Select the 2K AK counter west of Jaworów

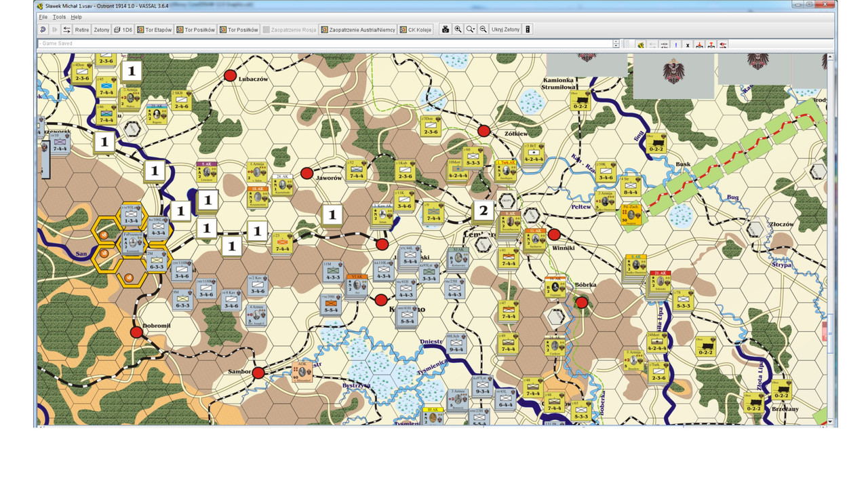tap(282, 186)
